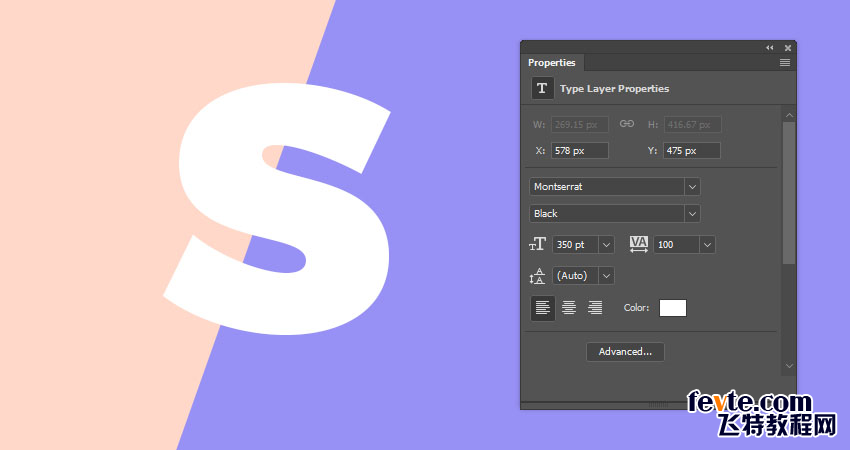This screenshot has width=850, height=450.
Task: Select the Properties tab
Action: [552, 63]
